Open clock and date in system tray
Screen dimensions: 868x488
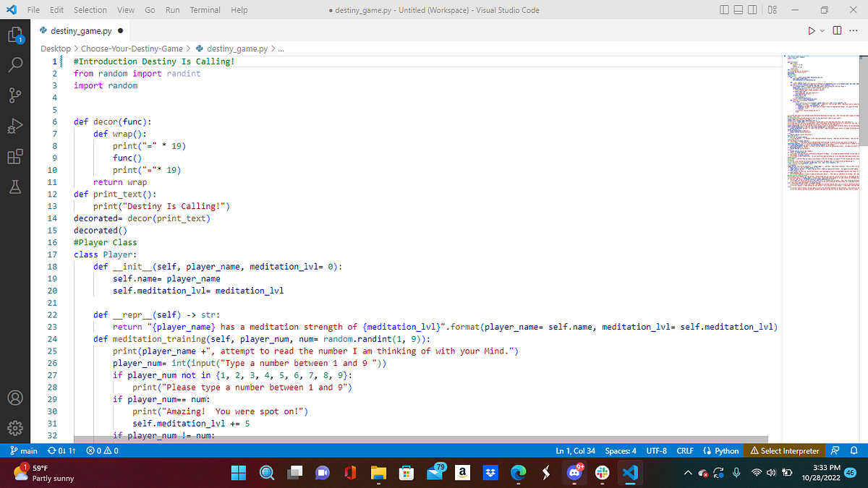(x=820, y=473)
